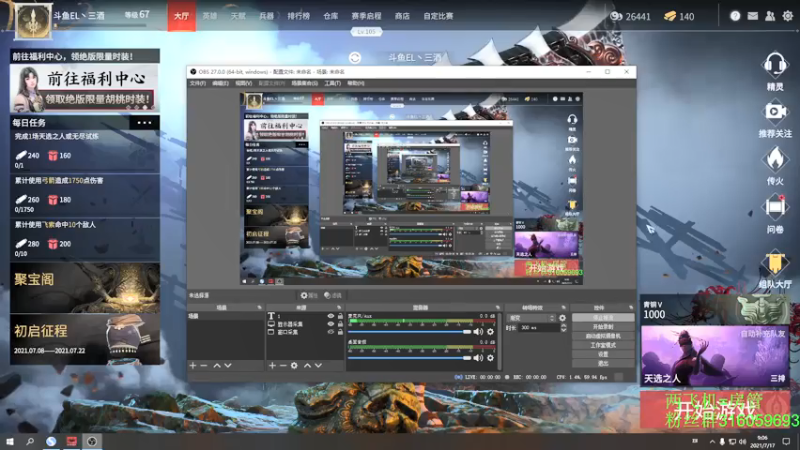The height and width of the screenshot is (450, 800).
Task: Open the browser icon on the taskbar
Action: [x=51, y=441]
